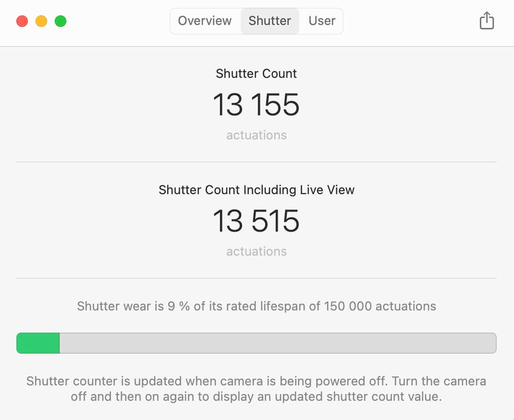The height and width of the screenshot is (420, 514).
Task: Click the share icon in the toolbar
Action: point(486,21)
